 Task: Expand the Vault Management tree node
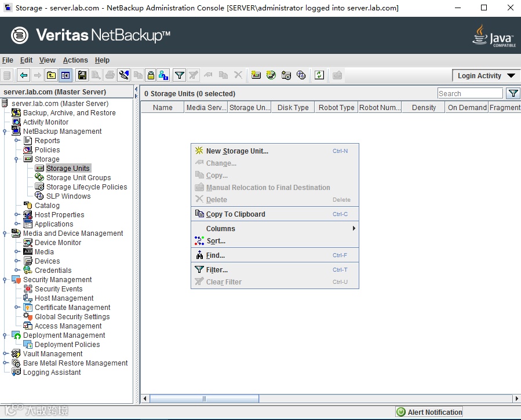5,353
